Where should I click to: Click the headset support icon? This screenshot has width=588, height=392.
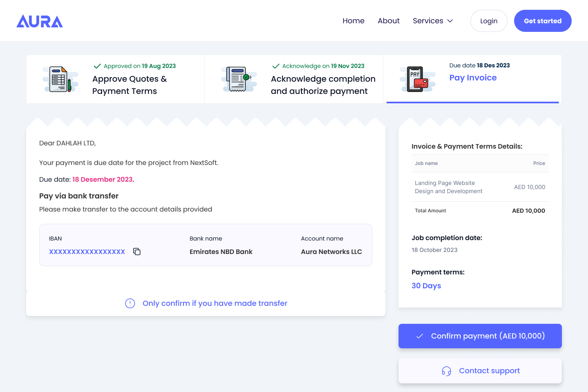point(446,371)
